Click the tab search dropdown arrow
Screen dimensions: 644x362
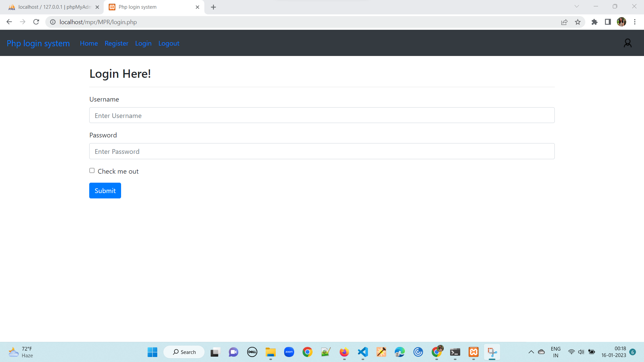pos(577,6)
